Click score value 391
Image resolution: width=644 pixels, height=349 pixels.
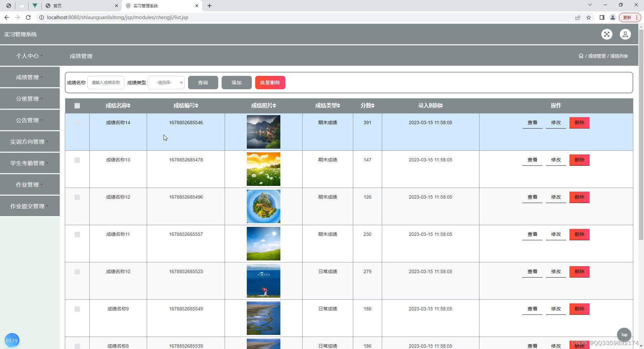[367, 123]
